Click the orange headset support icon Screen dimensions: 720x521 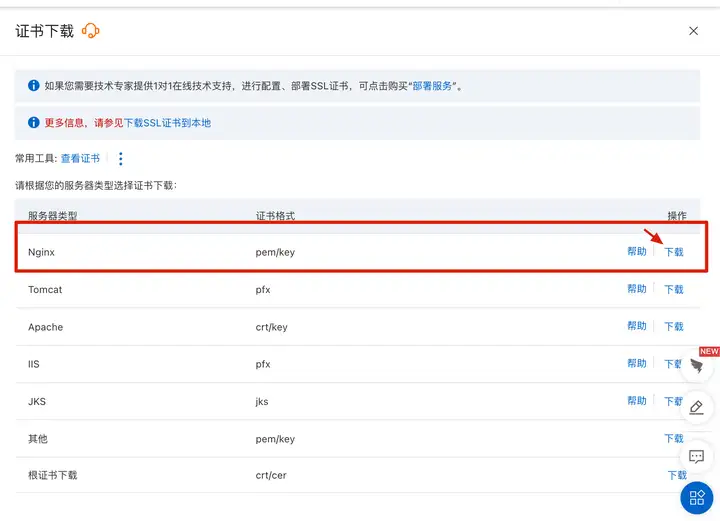pos(91,31)
